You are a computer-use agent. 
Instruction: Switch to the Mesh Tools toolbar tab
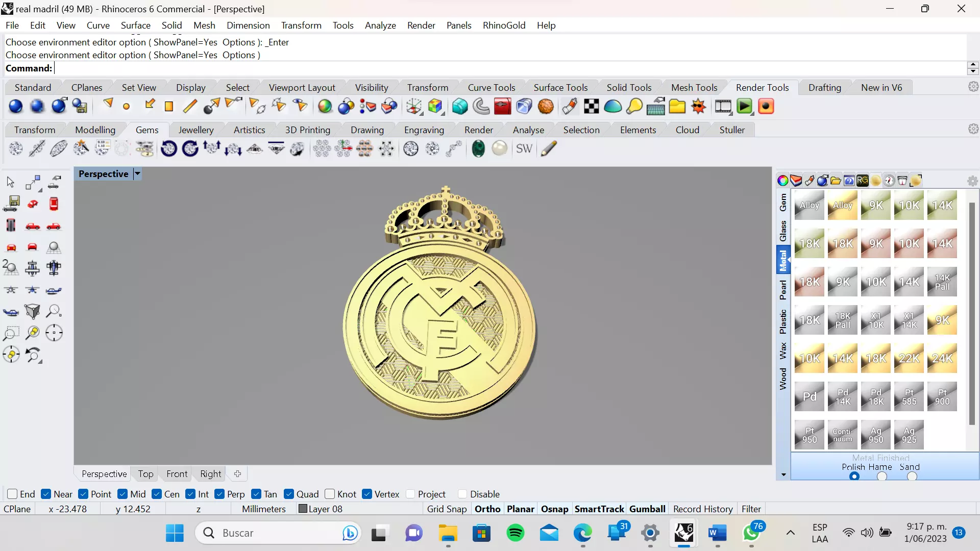(694, 87)
